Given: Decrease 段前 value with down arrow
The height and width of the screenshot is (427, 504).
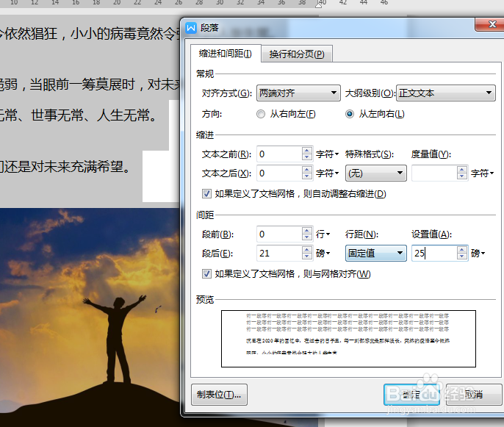Looking at the screenshot, I should click(307, 237).
